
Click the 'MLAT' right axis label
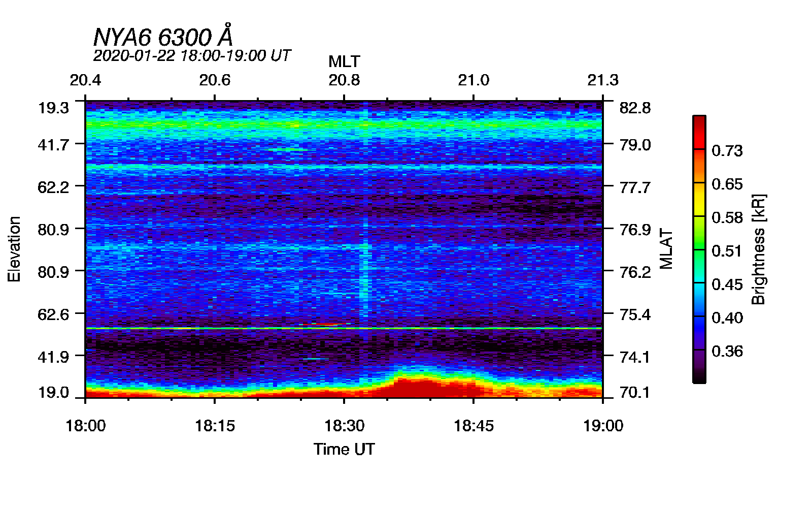(x=666, y=249)
